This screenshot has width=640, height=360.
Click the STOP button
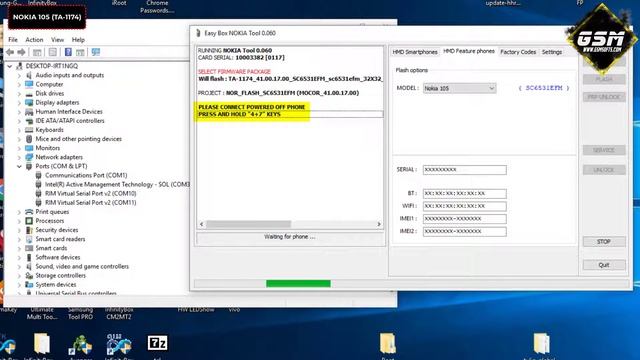pyautogui.click(x=604, y=242)
